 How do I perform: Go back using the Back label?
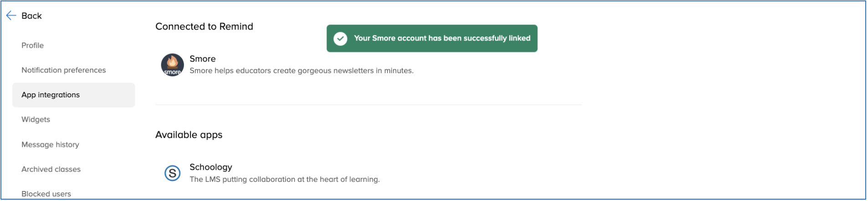click(31, 16)
